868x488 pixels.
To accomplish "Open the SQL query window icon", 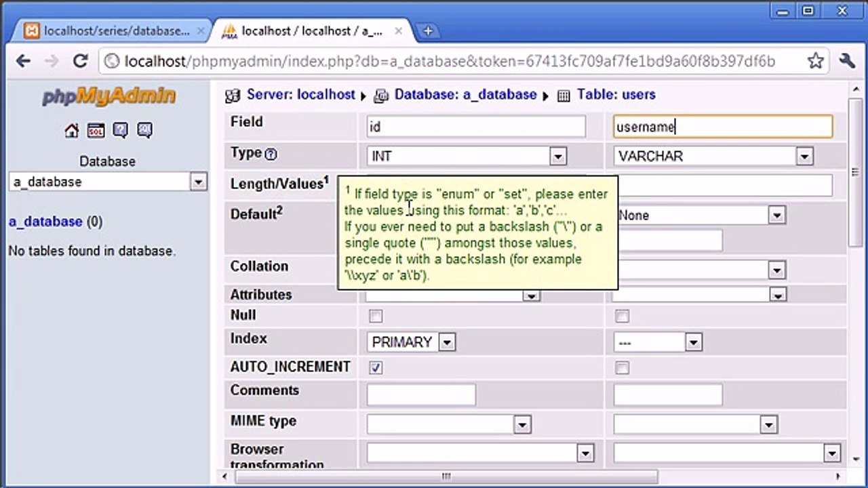I will pyautogui.click(x=96, y=131).
